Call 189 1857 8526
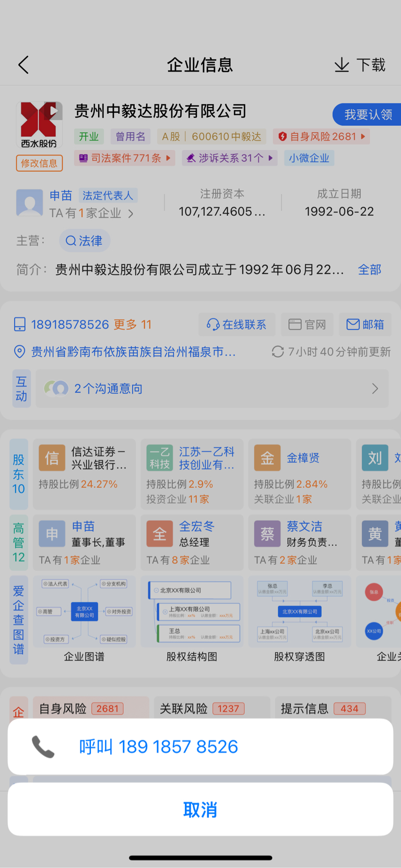This screenshot has height=868, width=401. coord(200,747)
